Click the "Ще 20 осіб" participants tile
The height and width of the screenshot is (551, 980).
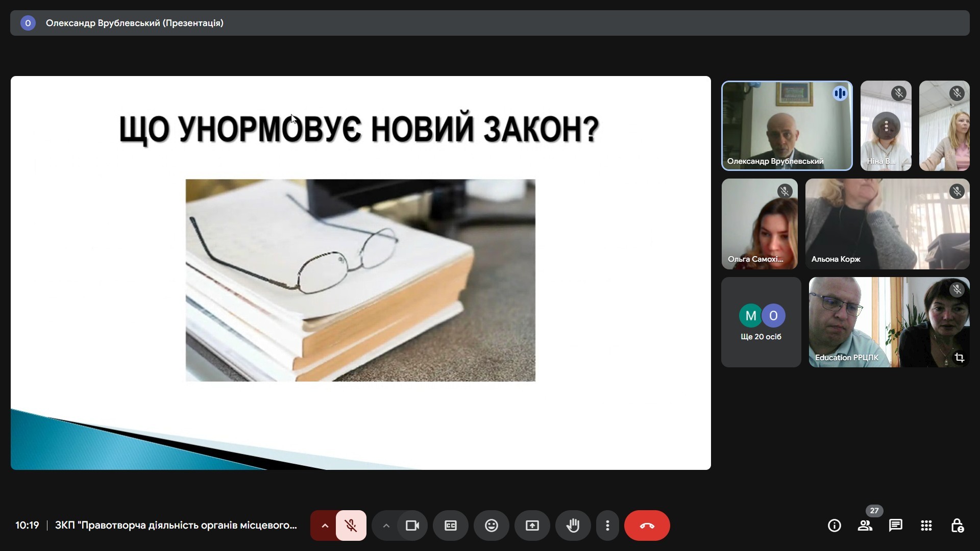point(761,322)
